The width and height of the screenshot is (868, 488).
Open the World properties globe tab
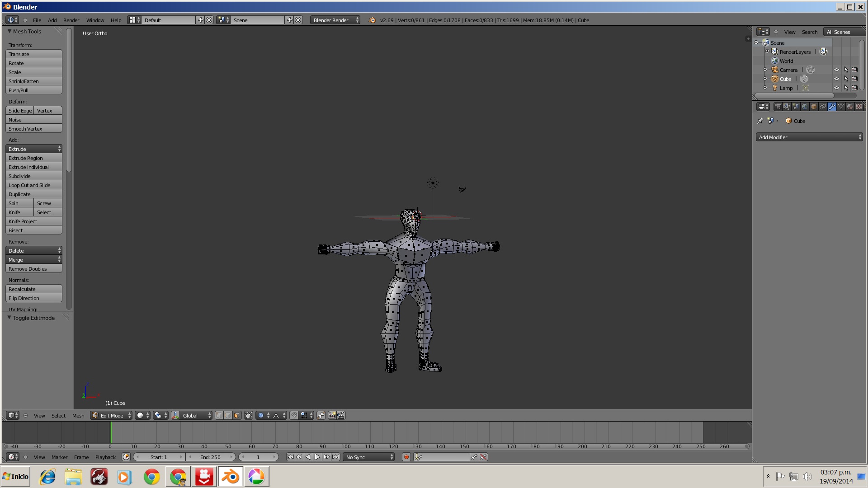[x=805, y=107]
